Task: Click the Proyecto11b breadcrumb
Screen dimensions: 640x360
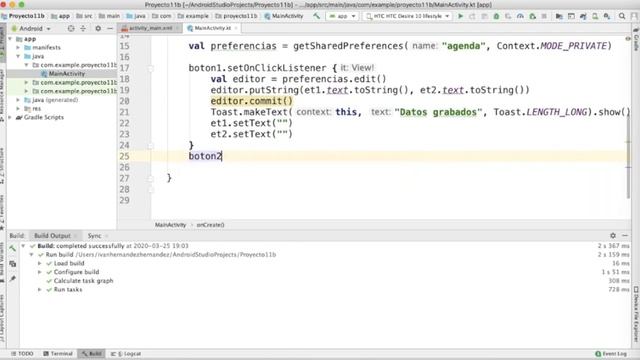Action: pyautogui.click(x=23, y=16)
